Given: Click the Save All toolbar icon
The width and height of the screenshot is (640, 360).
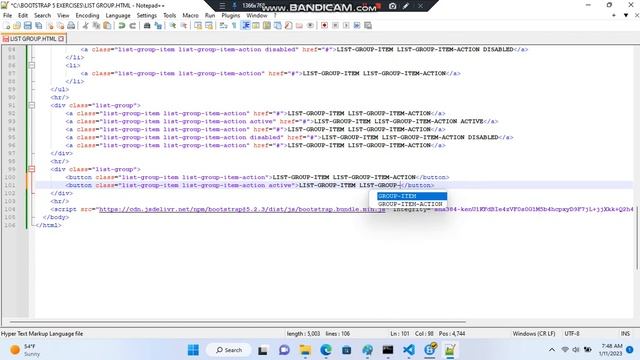Looking at the screenshot, I should tap(39, 26).
